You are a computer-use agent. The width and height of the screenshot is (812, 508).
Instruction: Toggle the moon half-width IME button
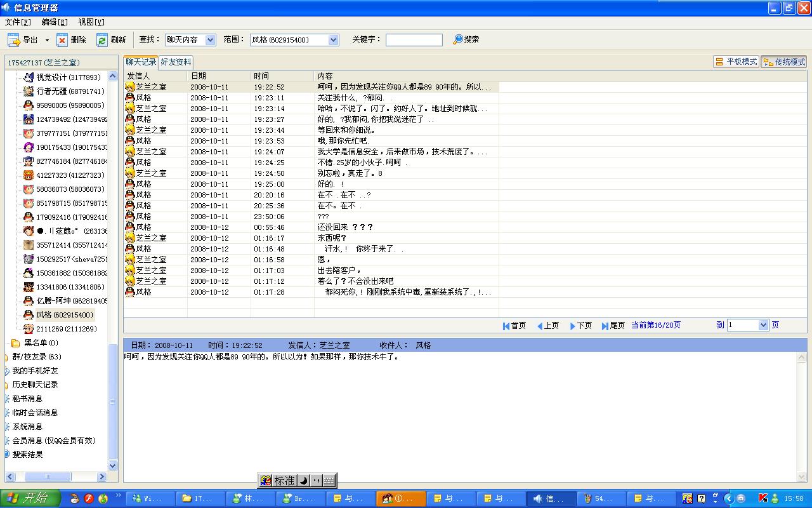tap(303, 481)
